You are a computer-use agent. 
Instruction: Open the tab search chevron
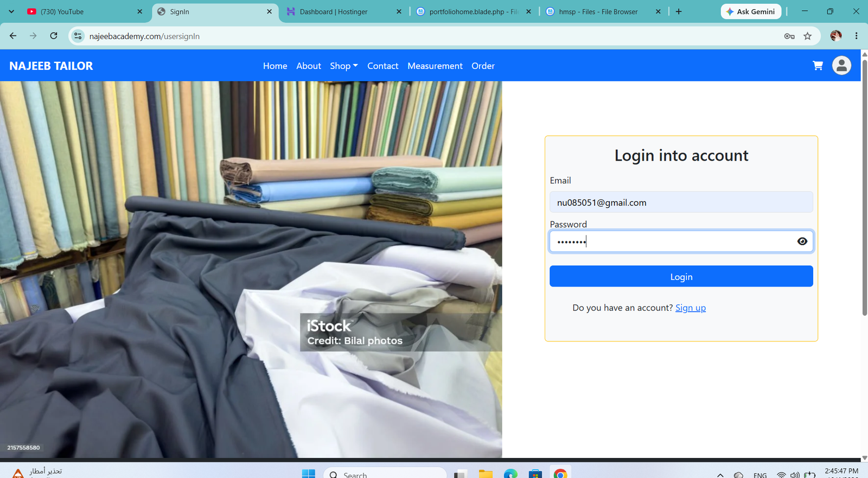(x=11, y=11)
